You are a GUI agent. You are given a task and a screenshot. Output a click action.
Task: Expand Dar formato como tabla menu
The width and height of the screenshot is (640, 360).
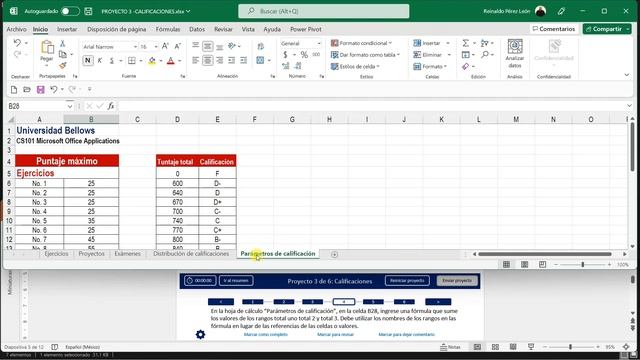[x=365, y=55]
